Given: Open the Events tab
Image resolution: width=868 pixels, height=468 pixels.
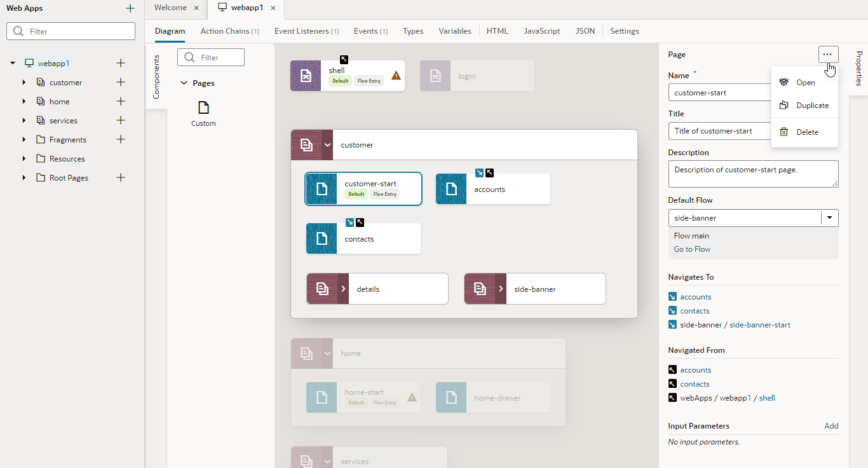Looking at the screenshot, I should point(370,31).
